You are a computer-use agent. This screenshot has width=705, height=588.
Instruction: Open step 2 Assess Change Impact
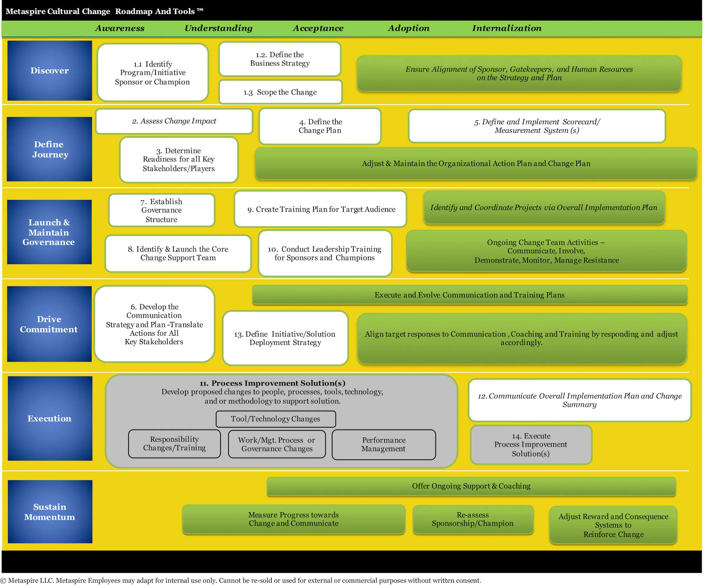coord(174,121)
